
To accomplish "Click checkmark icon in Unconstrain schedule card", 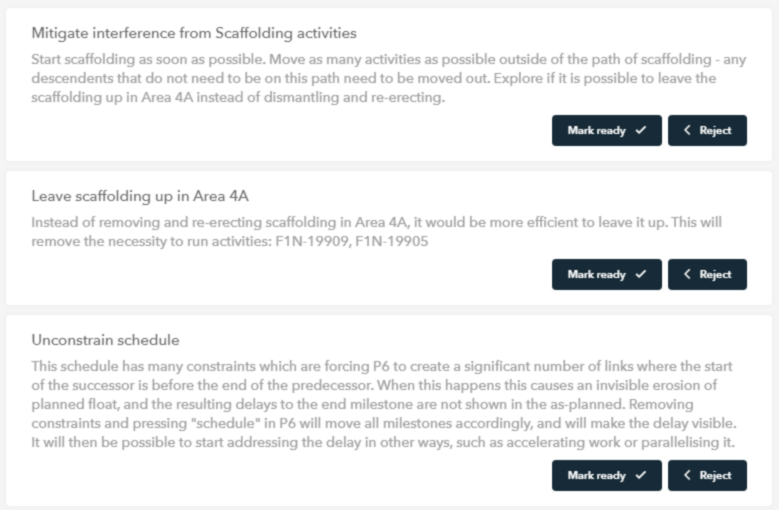I will (x=640, y=475).
